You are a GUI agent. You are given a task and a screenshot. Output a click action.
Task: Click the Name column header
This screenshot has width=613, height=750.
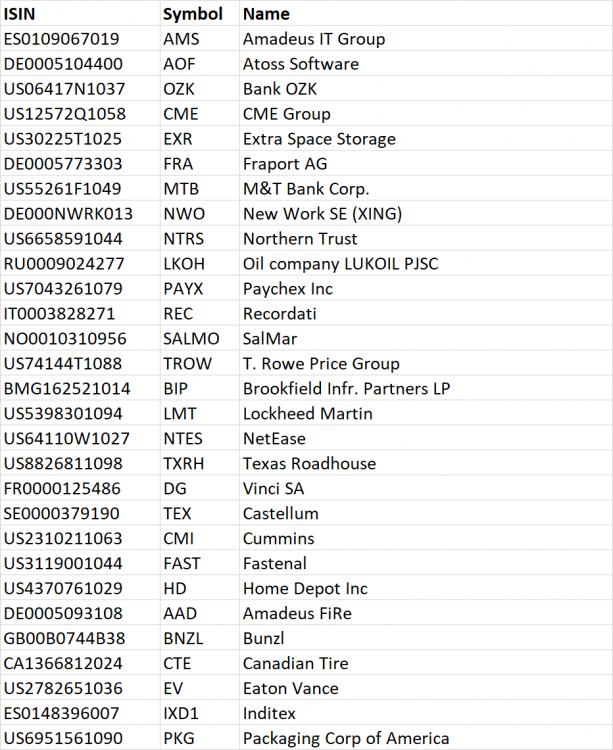(266, 14)
